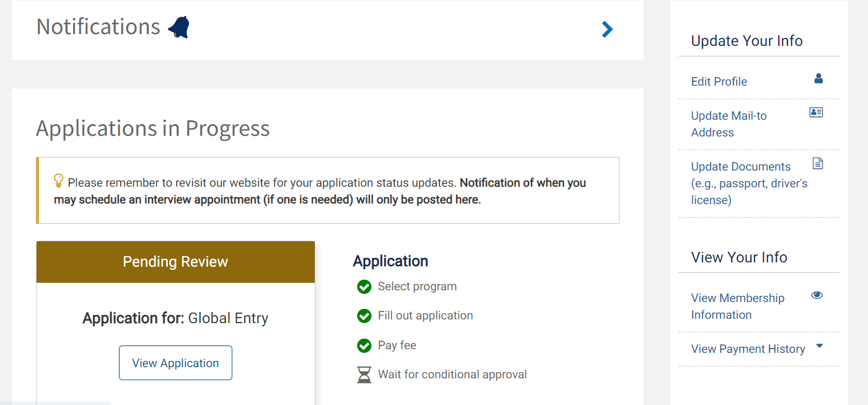Click the Applications in Progress heading

coord(153,128)
